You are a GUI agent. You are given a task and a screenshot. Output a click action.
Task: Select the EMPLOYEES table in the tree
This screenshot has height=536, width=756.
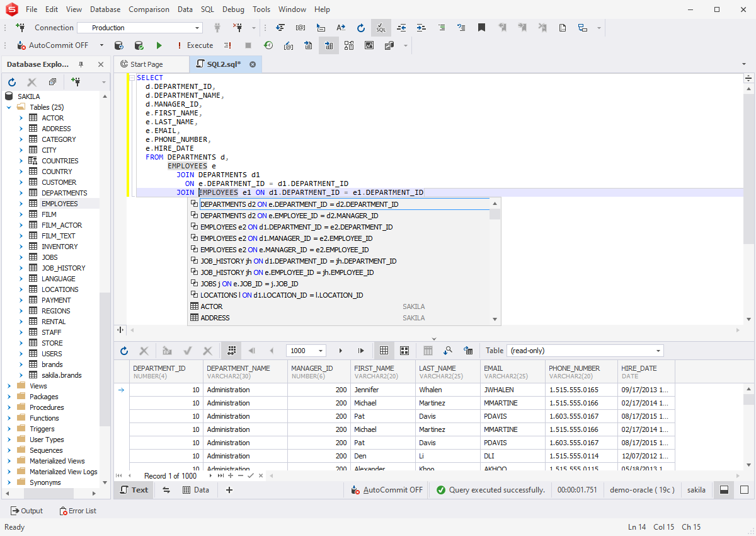click(59, 204)
